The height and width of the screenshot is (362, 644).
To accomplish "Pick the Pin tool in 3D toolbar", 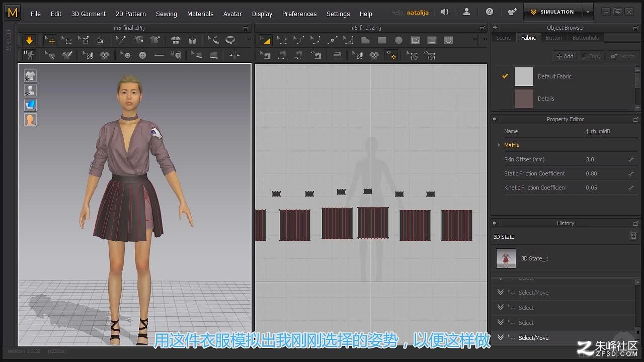I will [x=84, y=40].
